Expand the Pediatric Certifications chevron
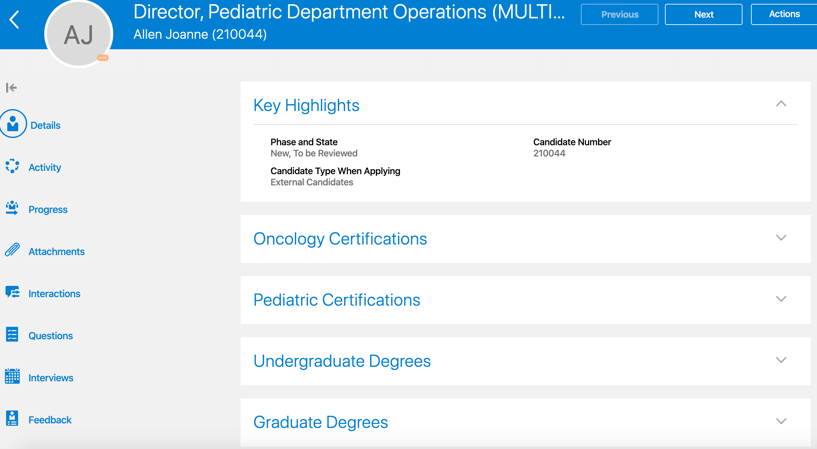The height and width of the screenshot is (449, 817). 781,299
